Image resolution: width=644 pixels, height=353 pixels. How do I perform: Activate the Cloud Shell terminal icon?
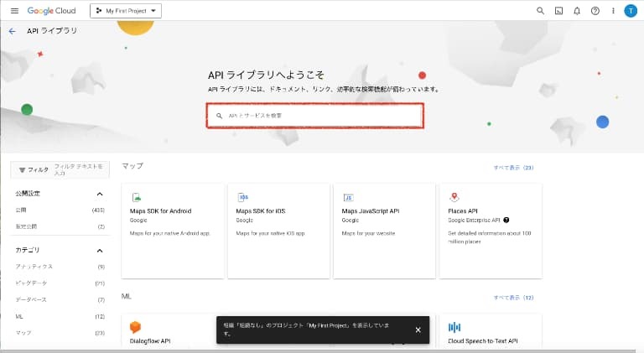[x=559, y=11]
